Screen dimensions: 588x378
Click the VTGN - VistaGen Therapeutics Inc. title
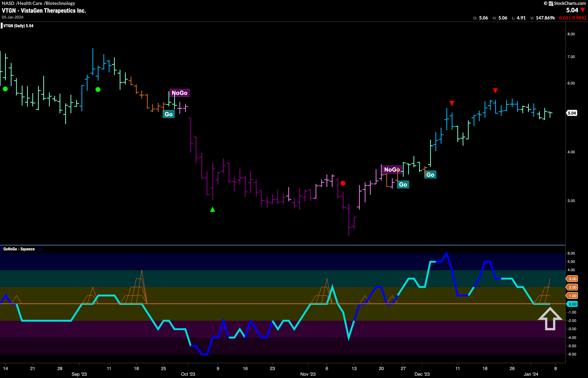44,11
